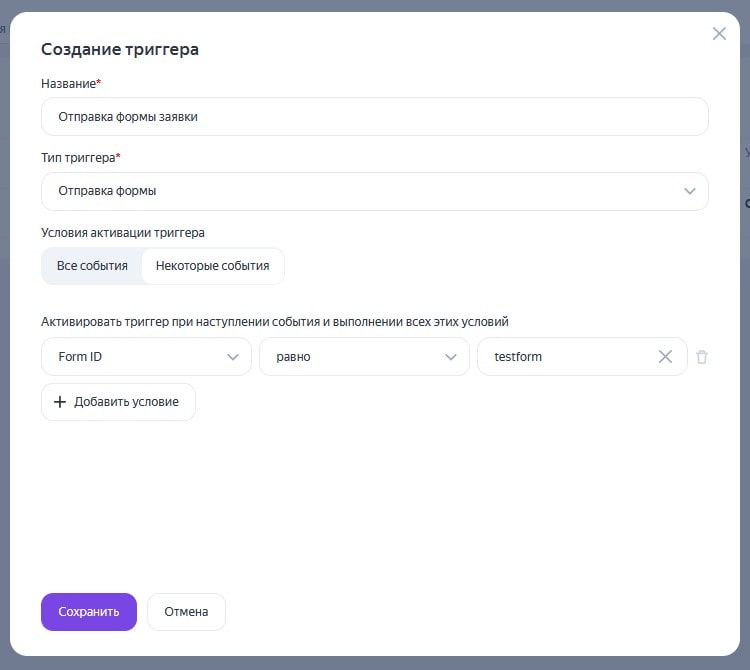The height and width of the screenshot is (670, 750).
Task: Close the trigger creation dialog
Action: [x=719, y=33]
